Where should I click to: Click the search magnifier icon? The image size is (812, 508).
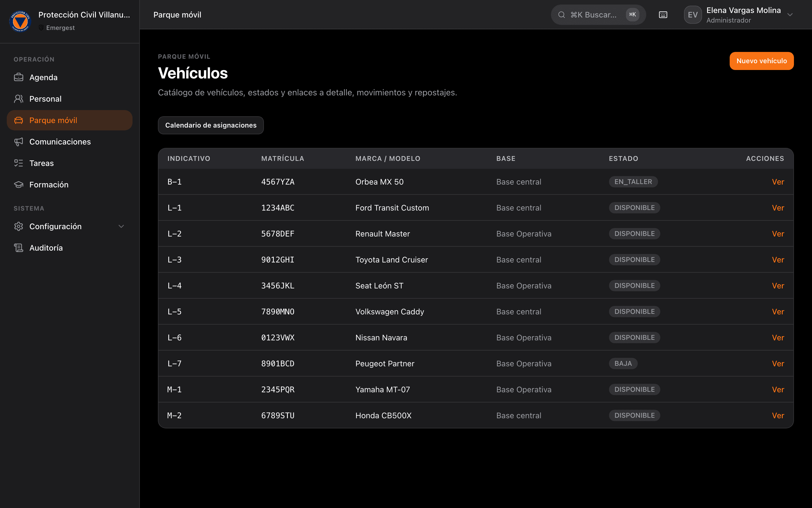click(561, 15)
